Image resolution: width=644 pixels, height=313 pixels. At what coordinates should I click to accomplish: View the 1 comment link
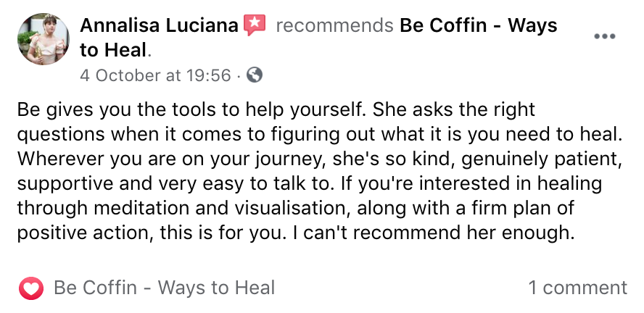coord(577,288)
